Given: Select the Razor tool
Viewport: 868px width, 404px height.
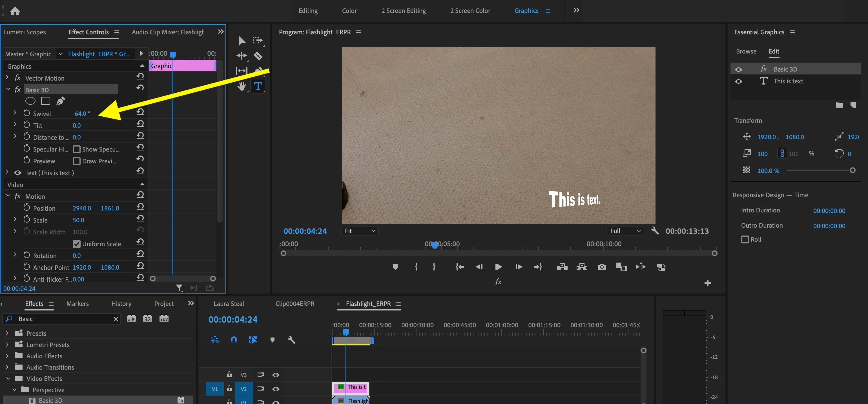Looking at the screenshot, I should click(x=258, y=56).
